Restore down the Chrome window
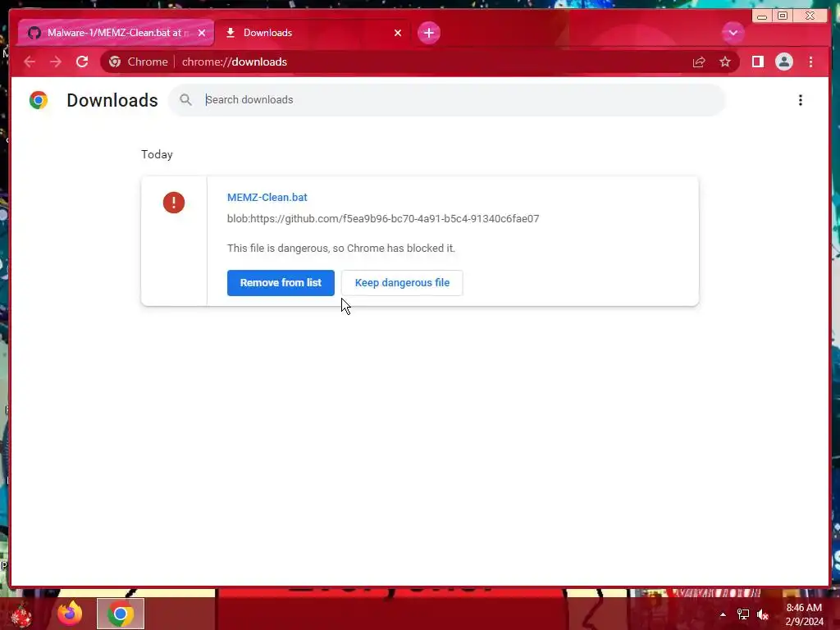This screenshot has height=630, width=840. pyautogui.click(x=783, y=16)
